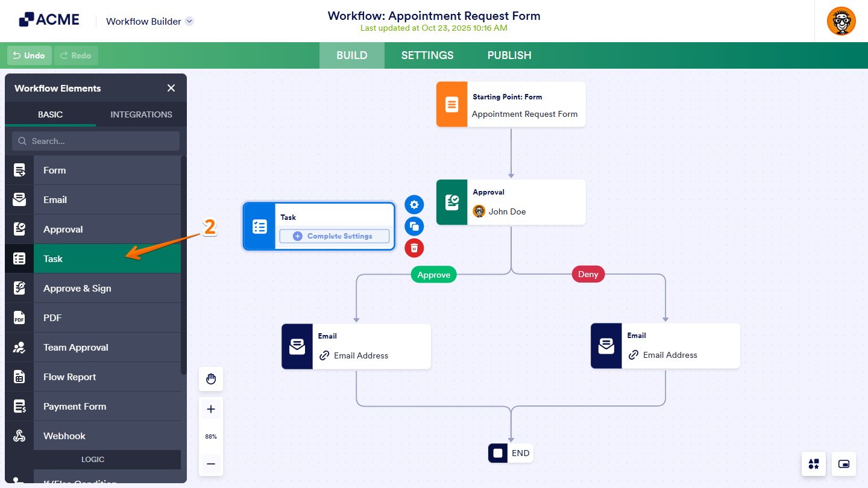Zoom in with the plus button
868x488 pixels.
pyautogui.click(x=211, y=409)
